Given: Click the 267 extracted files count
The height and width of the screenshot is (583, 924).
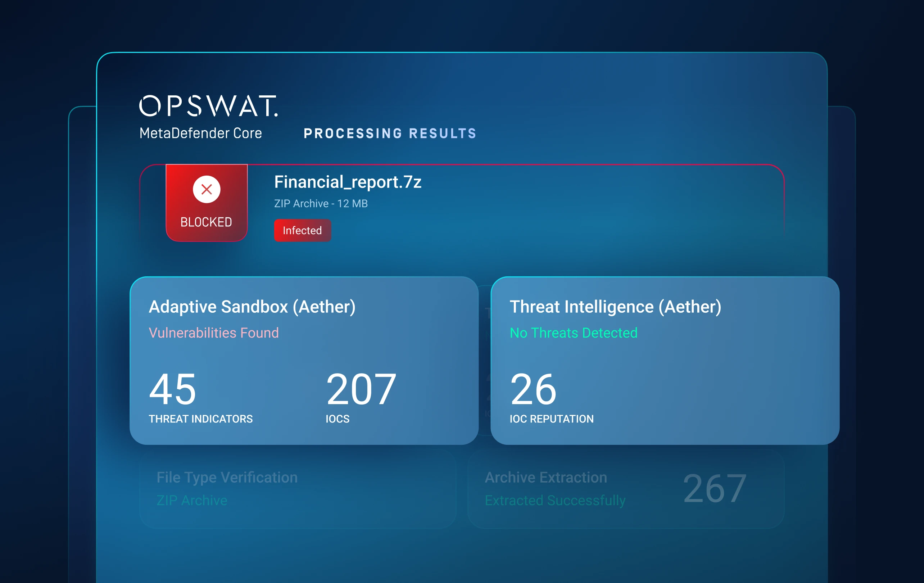Looking at the screenshot, I should click(x=715, y=488).
